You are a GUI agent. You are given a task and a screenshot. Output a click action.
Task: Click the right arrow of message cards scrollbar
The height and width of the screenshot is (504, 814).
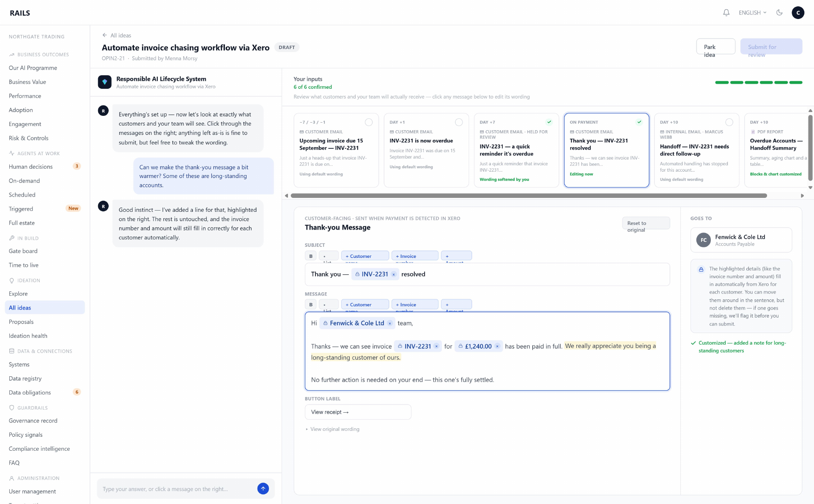click(802, 196)
